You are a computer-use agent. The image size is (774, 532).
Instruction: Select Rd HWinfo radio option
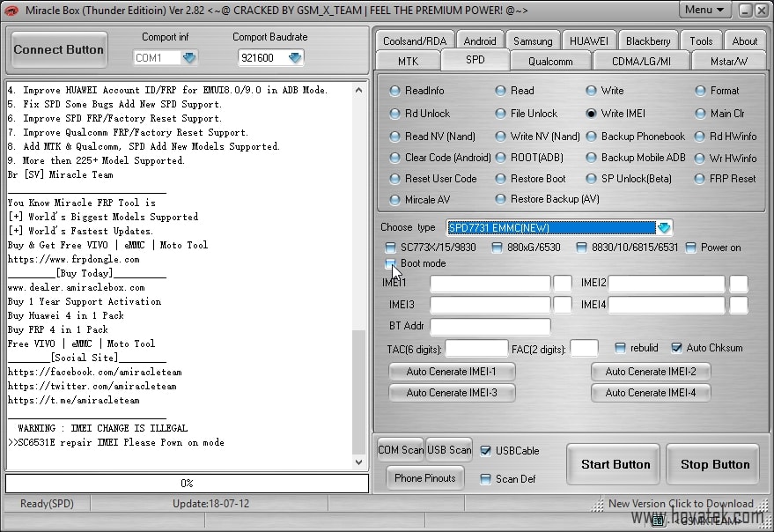[x=699, y=137]
